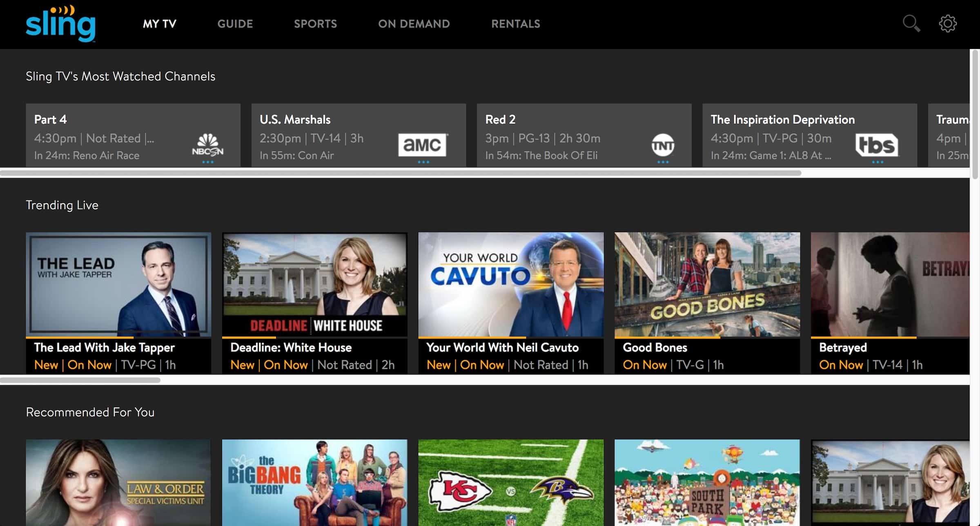Viewport: 980px width, 526px height.
Task: Switch to the MY TV tab
Action: (160, 24)
